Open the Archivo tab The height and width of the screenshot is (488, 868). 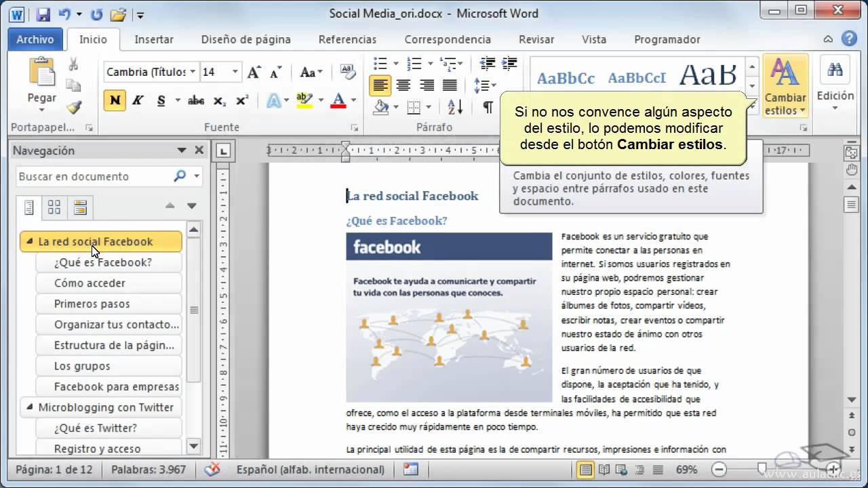[x=35, y=39]
